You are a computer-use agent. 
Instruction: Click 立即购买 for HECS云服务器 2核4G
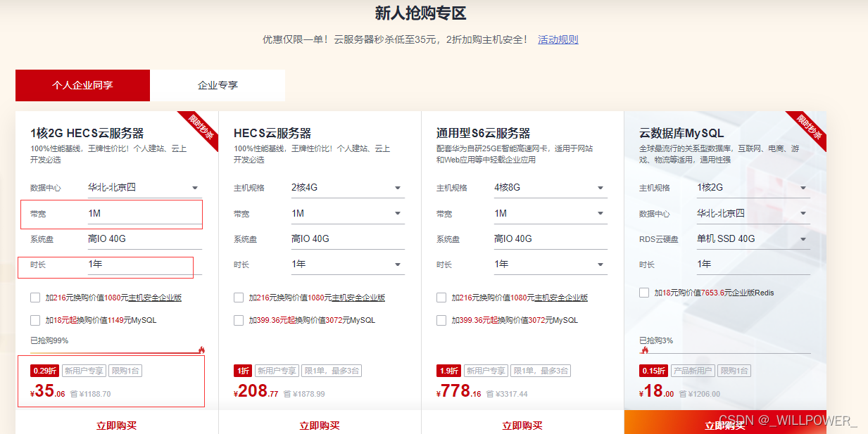[320, 426]
